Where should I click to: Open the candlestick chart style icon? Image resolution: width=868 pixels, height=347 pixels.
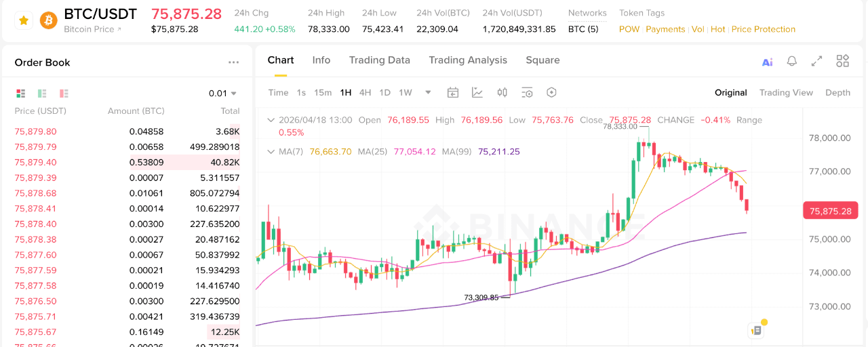(x=502, y=93)
